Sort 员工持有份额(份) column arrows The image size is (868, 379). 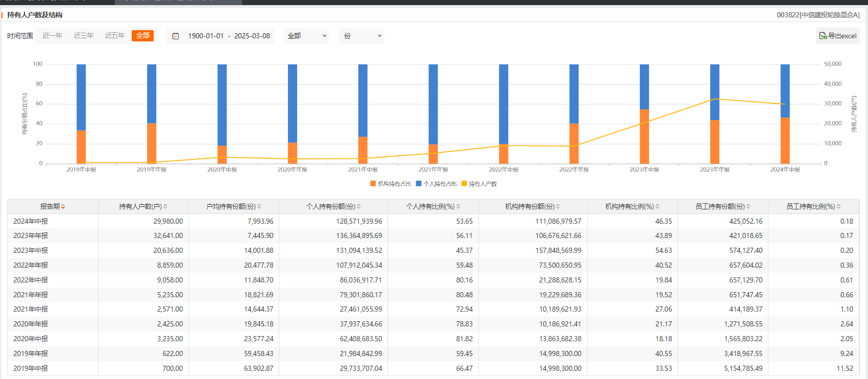pos(749,207)
